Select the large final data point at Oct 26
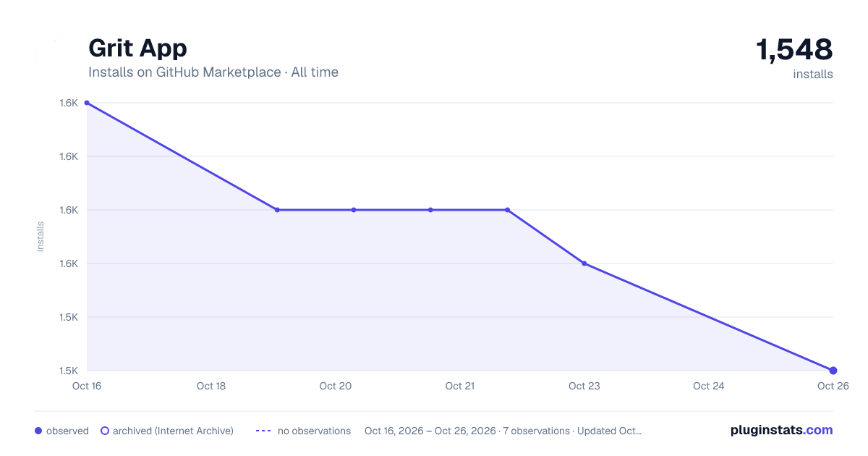 point(833,371)
